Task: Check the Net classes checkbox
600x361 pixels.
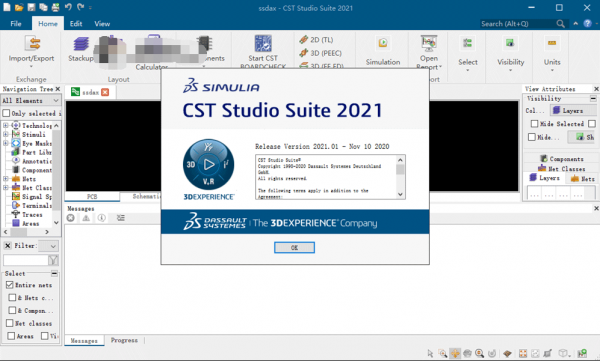Action: (10, 323)
